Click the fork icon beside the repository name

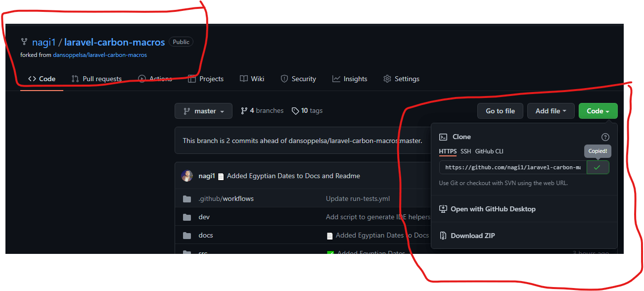[x=23, y=42]
